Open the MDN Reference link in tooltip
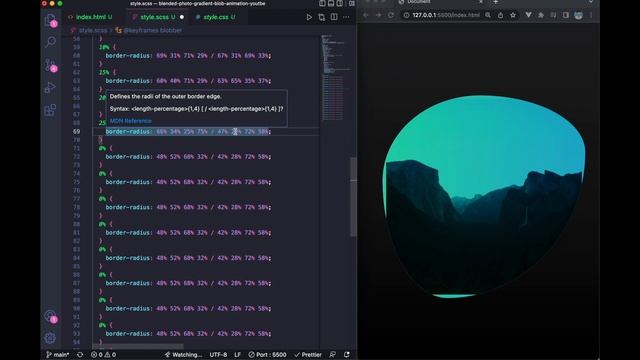This screenshot has width=640, height=360. 131,121
